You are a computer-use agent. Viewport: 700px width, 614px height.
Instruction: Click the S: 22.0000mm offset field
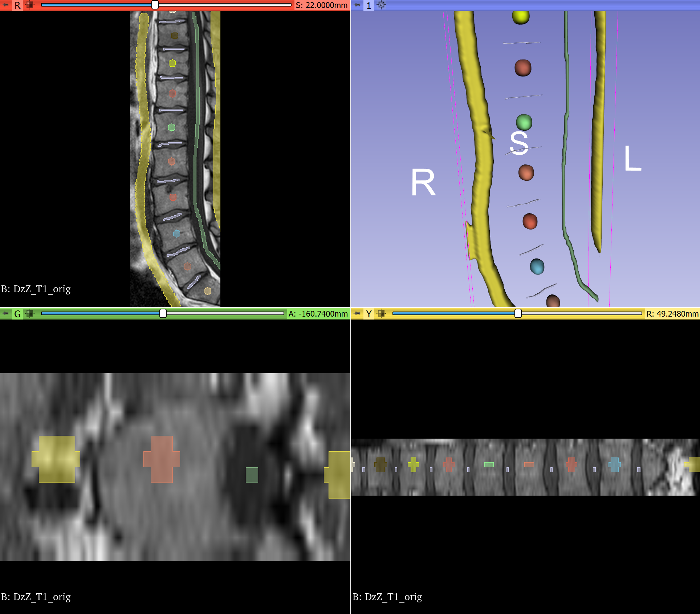pyautogui.click(x=321, y=5)
